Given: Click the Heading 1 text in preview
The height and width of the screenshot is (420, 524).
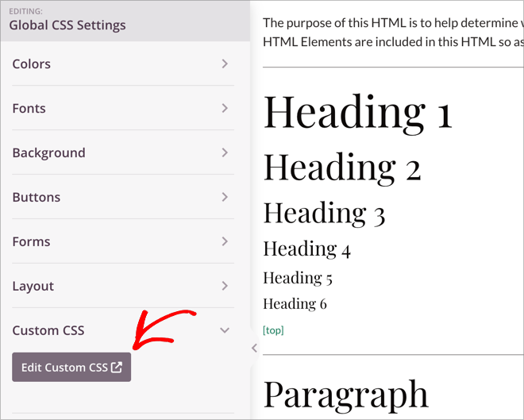Looking at the screenshot, I should click(357, 112).
